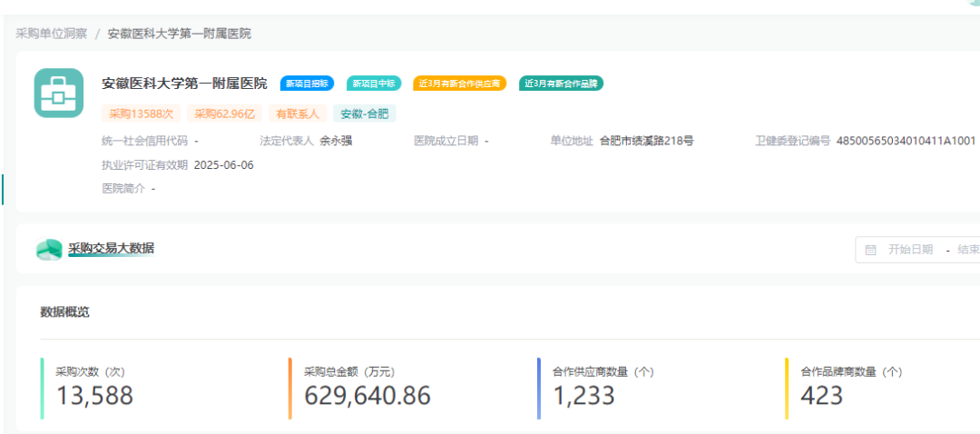Image resolution: width=980 pixels, height=434 pixels.
Task: Select license expiry date 2025-06-06
Action: click(224, 165)
